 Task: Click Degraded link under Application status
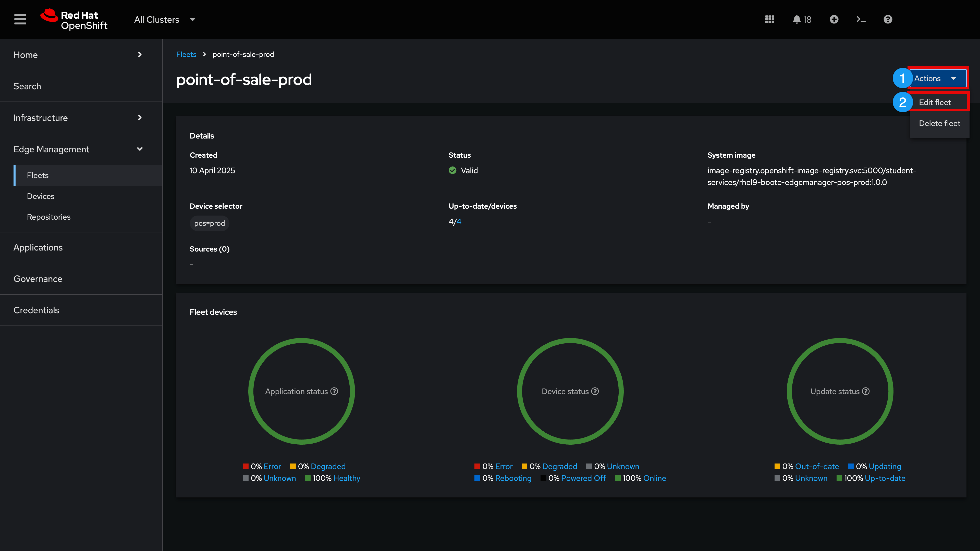(x=328, y=466)
